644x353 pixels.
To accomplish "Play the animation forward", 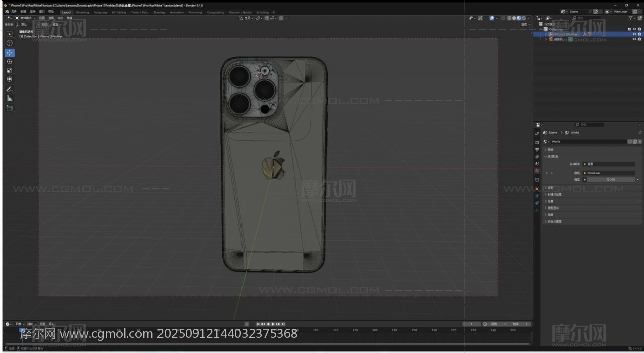I will (x=273, y=324).
